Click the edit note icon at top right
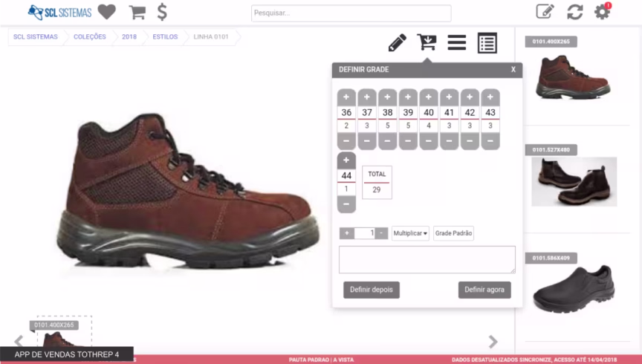The height and width of the screenshot is (364, 642). click(x=545, y=12)
